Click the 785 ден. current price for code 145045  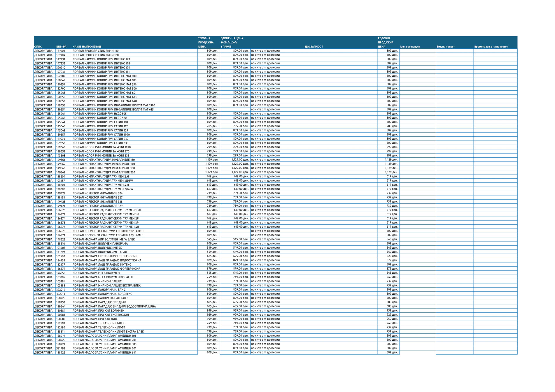coord(212,126)
